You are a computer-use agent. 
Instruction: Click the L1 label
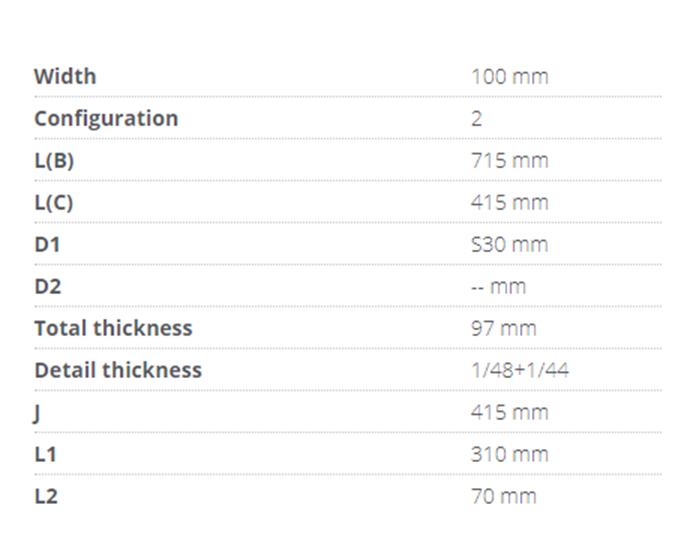click(46, 454)
